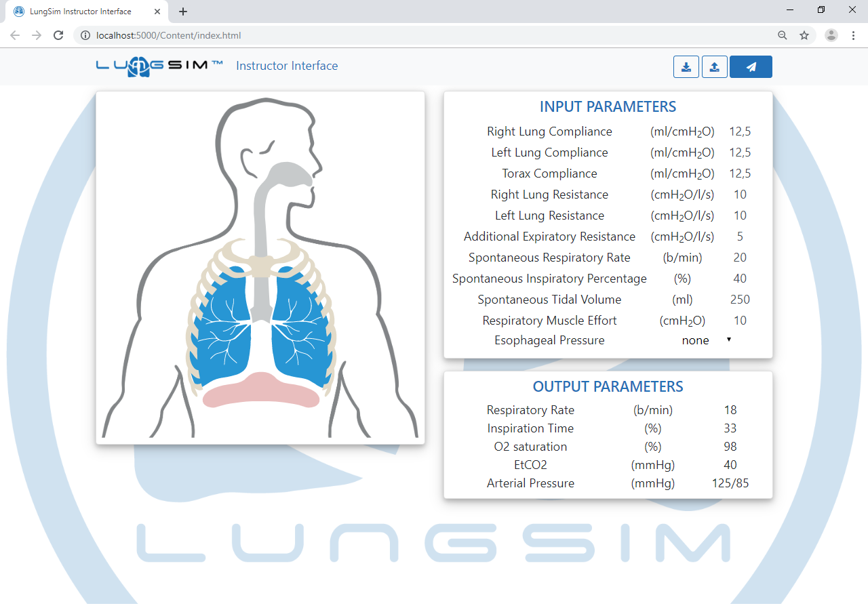Bookmark this page with the star icon
Image resolution: width=868 pixels, height=610 pixels.
point(804,35)
